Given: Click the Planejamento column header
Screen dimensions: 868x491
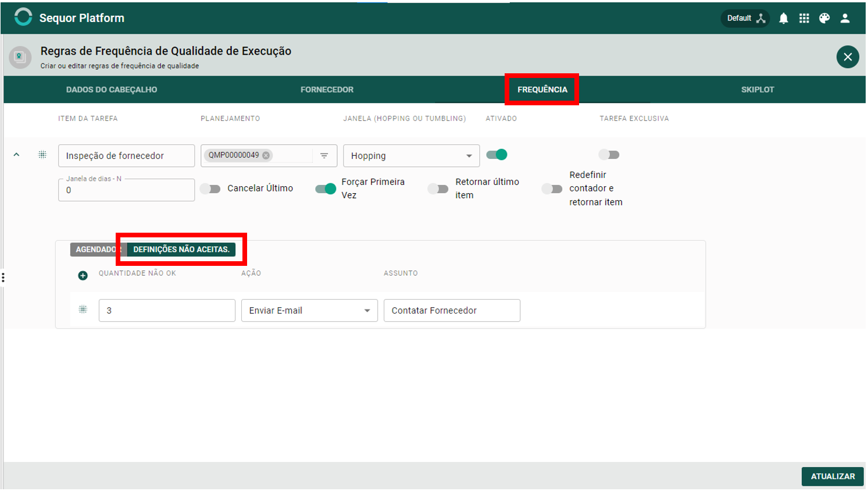Looking at the screenshot, I should point(230,119).
